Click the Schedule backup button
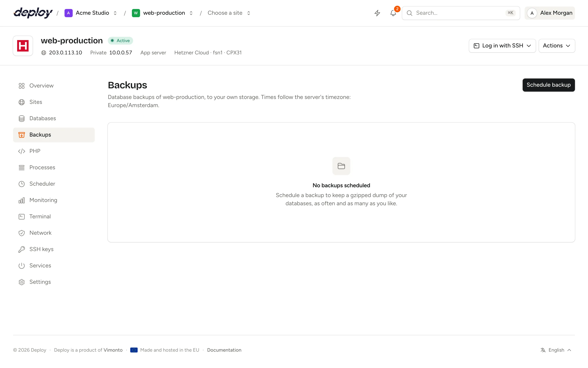Image resolution: width=588 pixels, height=368 pixels. 549,85
